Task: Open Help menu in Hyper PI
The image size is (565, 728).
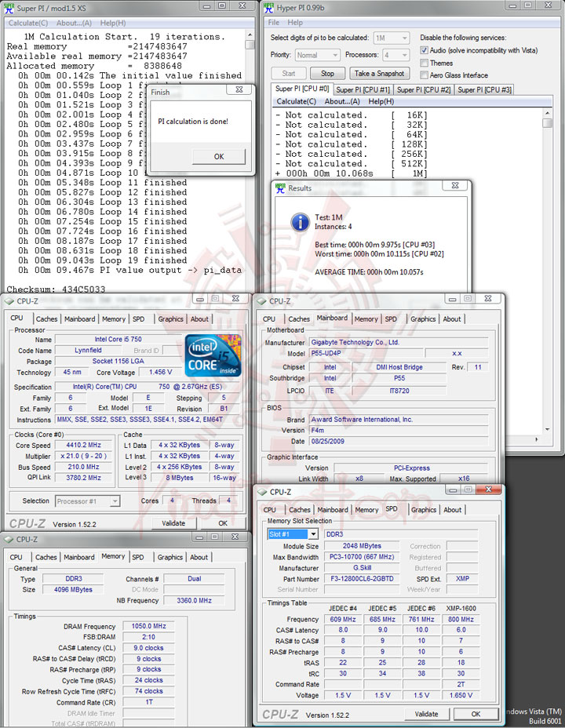Action: pos(295,22)
